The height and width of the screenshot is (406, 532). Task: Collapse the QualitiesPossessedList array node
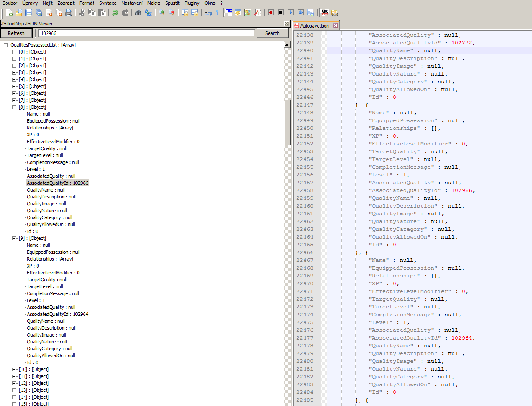click(6, 45)
